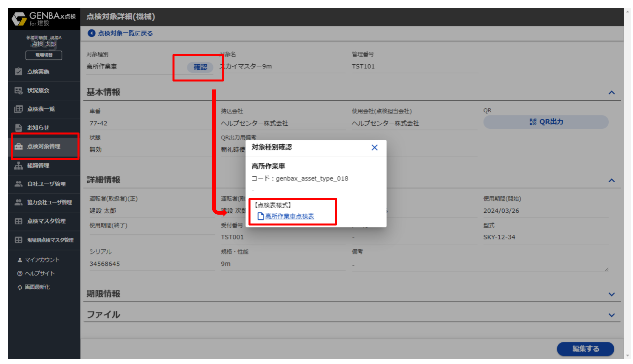633x364 pixels.
Task: Collapse the 基本情報 section
Action: tap(612, 92)
